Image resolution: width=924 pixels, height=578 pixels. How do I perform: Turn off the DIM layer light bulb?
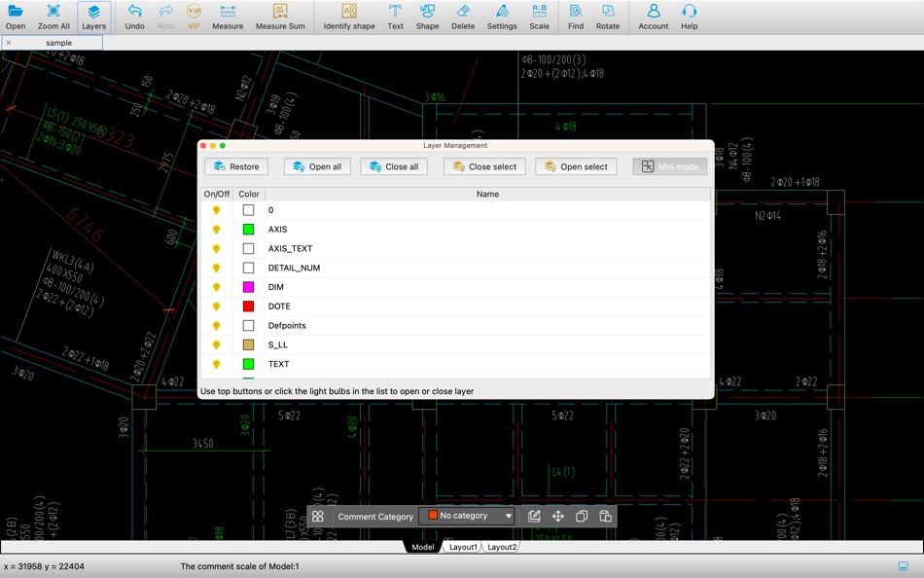217,287
